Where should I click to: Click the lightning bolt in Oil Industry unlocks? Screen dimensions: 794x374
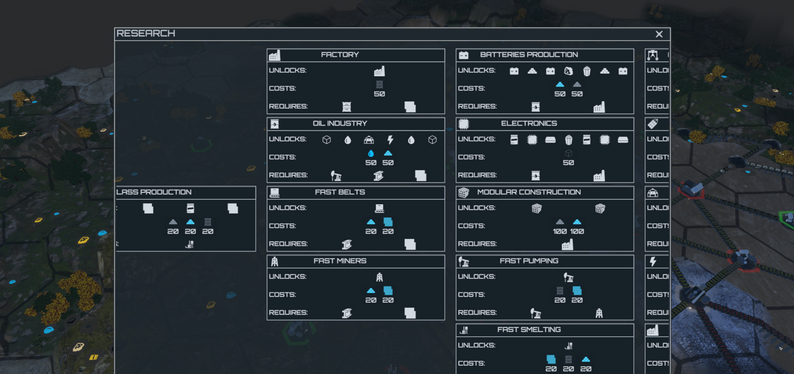click(x=390, y=140)
